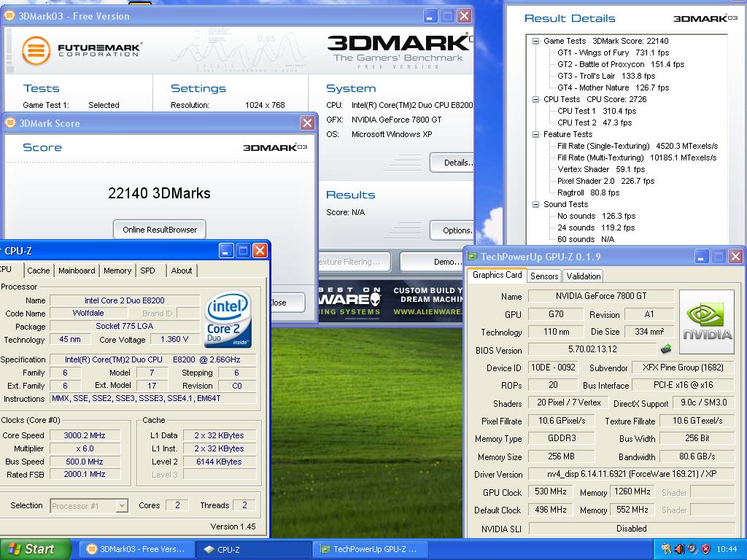Click the Windows Start button

[x=34, y=549]
